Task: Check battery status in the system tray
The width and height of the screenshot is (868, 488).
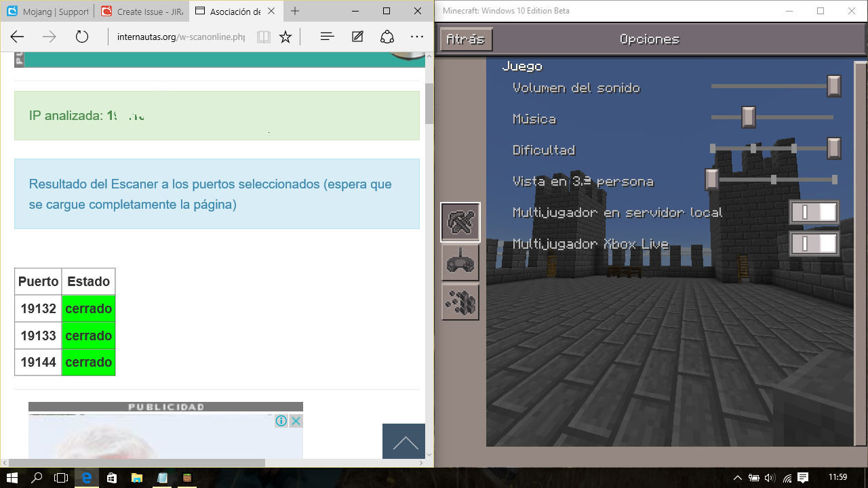Action: pyautogui.click(x=754, y=478)
